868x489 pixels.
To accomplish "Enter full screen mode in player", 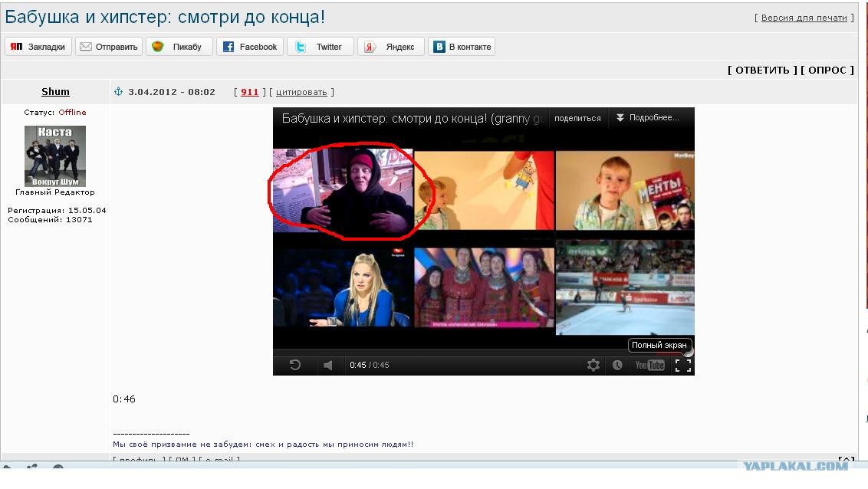I will [682, 366].
